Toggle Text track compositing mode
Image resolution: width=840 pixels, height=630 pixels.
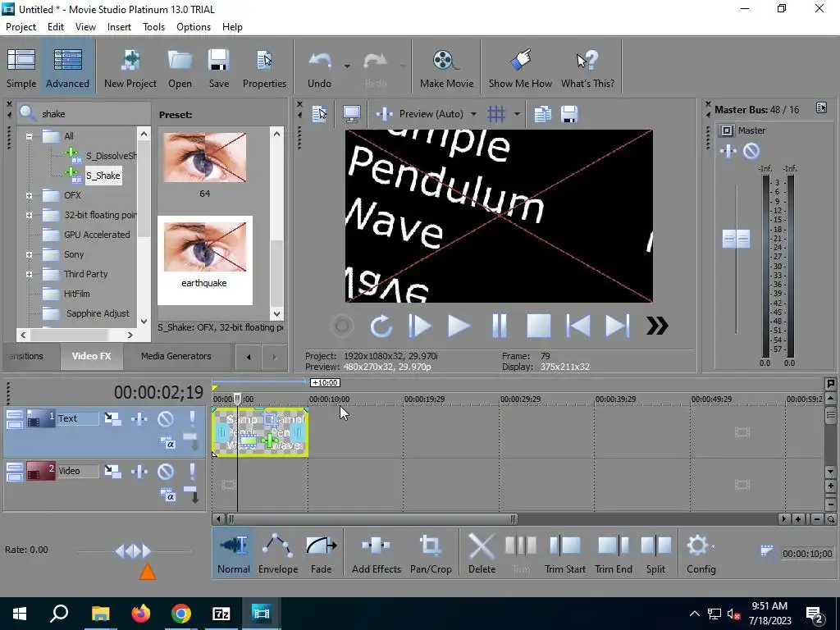(x=167, y=442)
